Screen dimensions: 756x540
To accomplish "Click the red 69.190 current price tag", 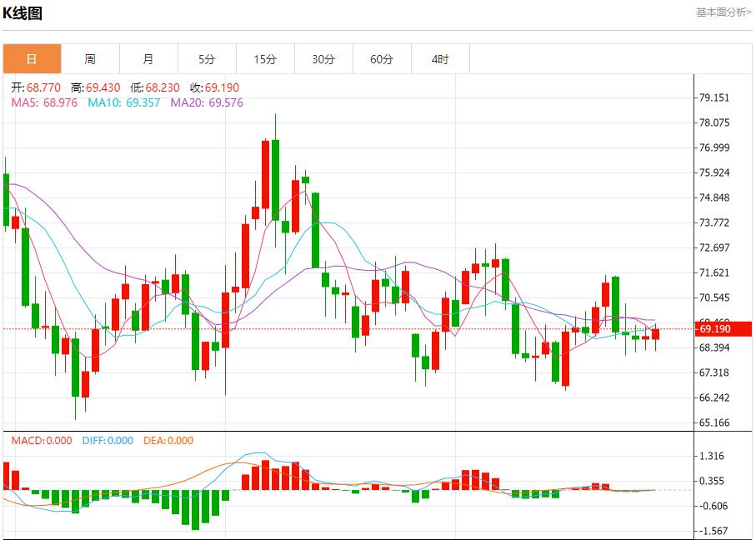I will [x=715, y=328].
